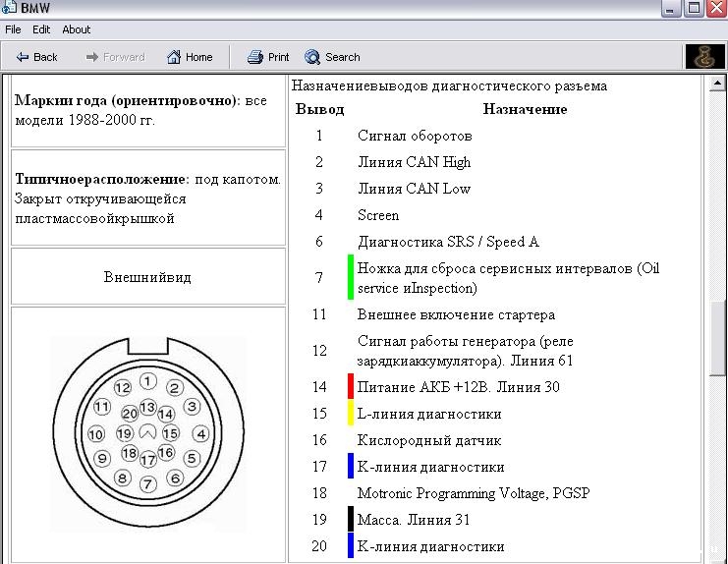The image size is (728, 564).
Task: Print the current page
Action: coord(268,57)
